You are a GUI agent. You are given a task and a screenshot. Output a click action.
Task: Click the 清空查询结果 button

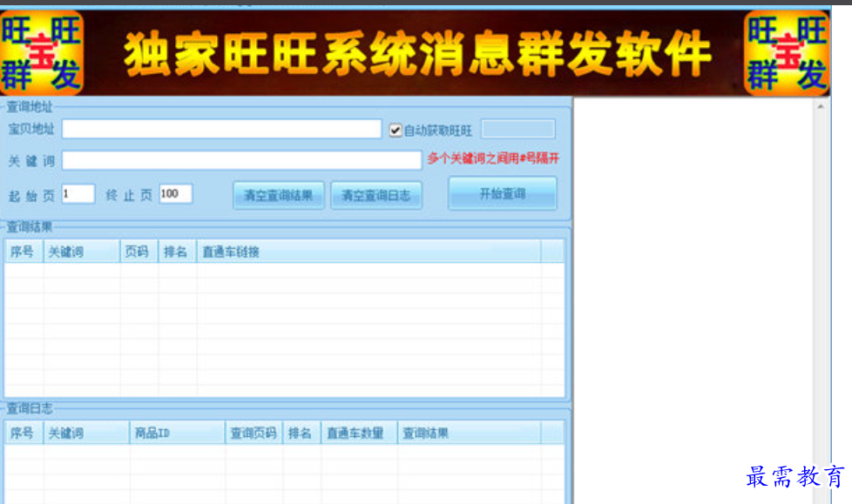pyautogui.click(x=279, y=196)
